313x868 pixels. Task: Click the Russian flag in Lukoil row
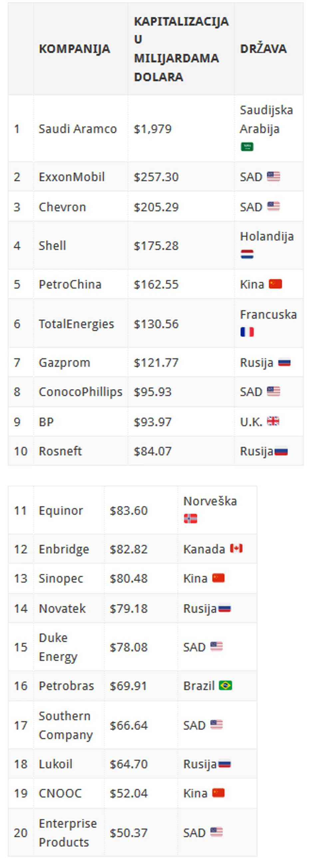[225, 764]
